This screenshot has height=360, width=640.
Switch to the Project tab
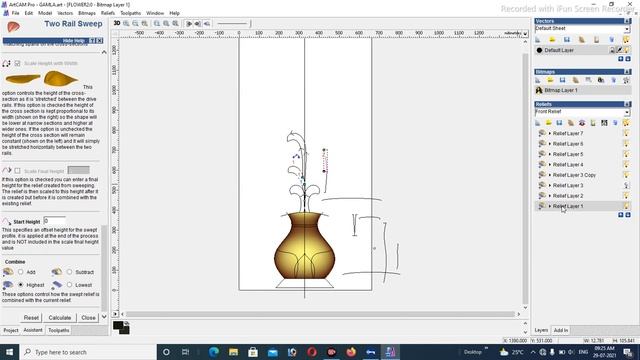click(11, 330)
